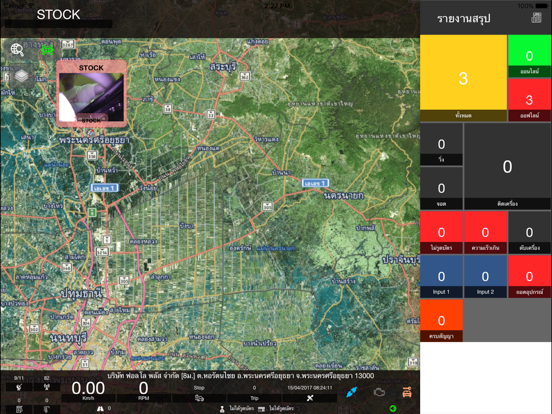552x414 pixels.
Task: Open the map search globe icon
Action: click(17, 50)
